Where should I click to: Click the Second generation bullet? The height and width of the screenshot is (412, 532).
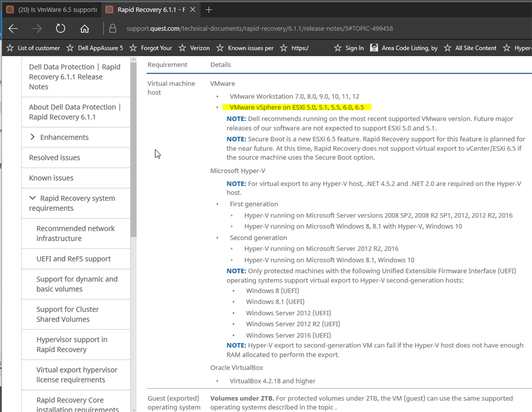click(x=258, y=237)
